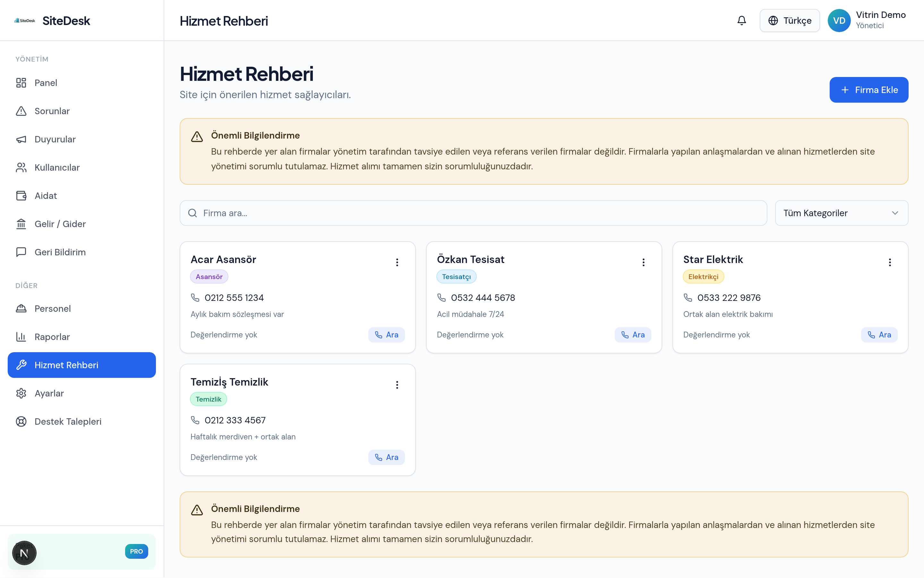The height and width of the screenshot is (578, 924).
Task: Click the Panel grid icon in sidebar
Action: coord(21,83)
